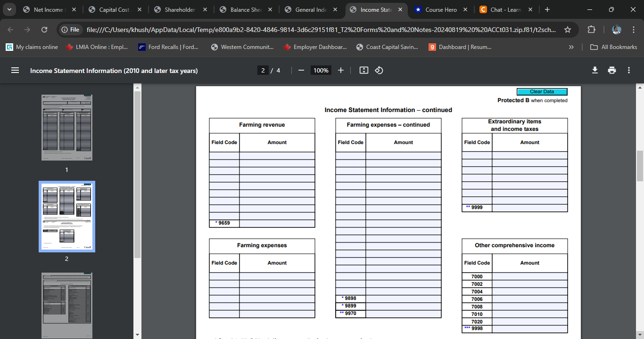Click the address bar URL
The width and height of the screenshot is (644, 339).
click(321, 30)
